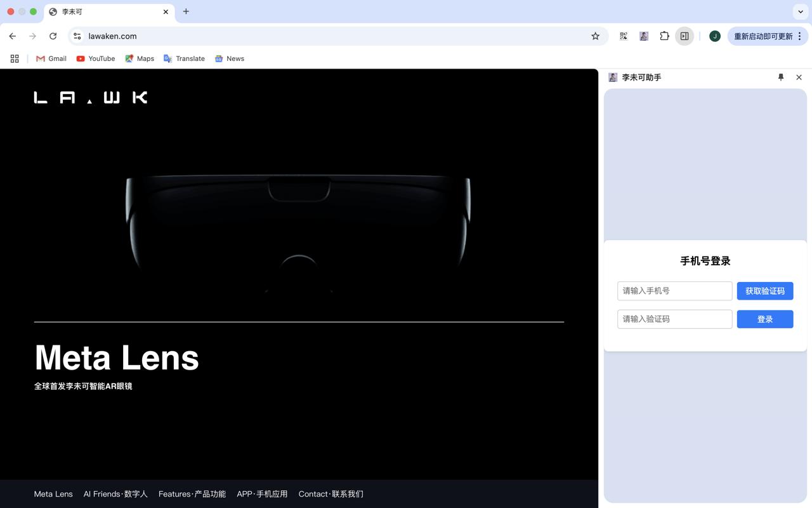
Task: Open the Maps bookmark
Action: pyautogui.click(x=140, y=58)
